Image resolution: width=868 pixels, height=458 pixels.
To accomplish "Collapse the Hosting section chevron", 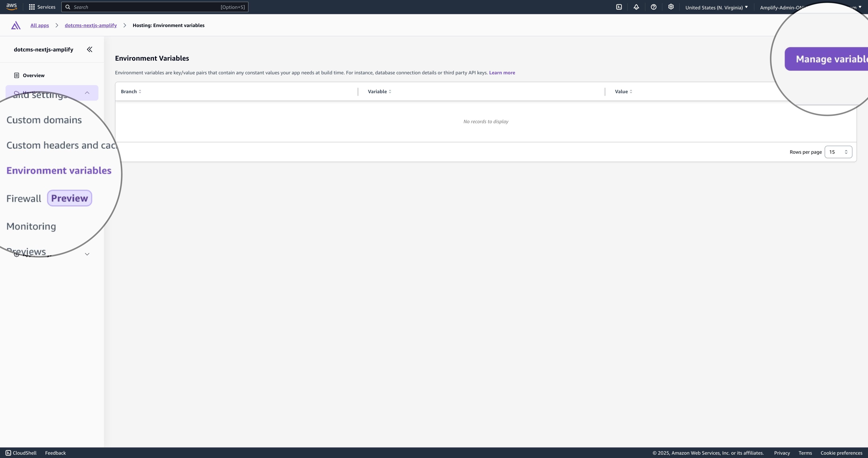I will click(x=87, y=93).
